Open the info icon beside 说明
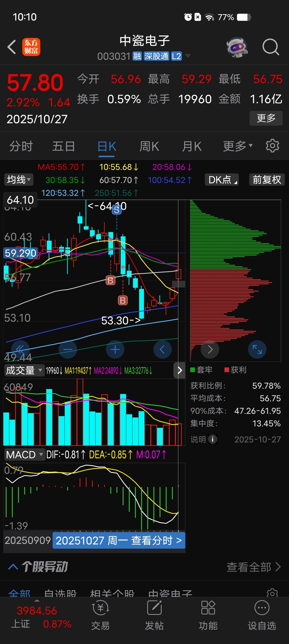The width and height of the screenshot is (289, 644). coord(213,439)
